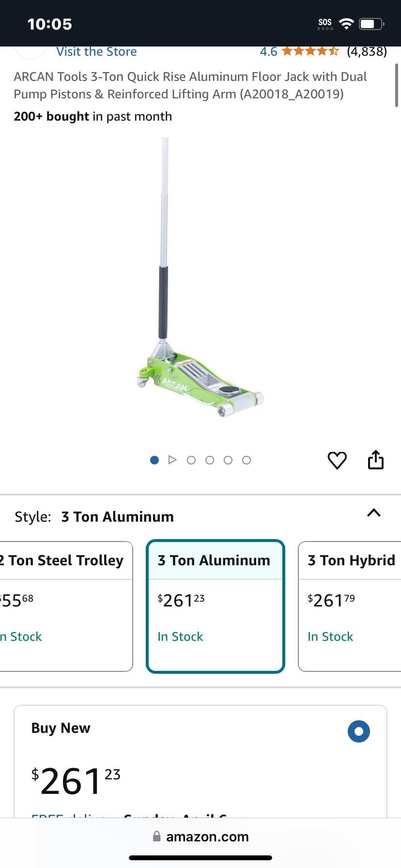Image resolution: width=401 pixels, height=868 pixels.
Task: Tap the green floor jack product image
Action: [200, 279]
